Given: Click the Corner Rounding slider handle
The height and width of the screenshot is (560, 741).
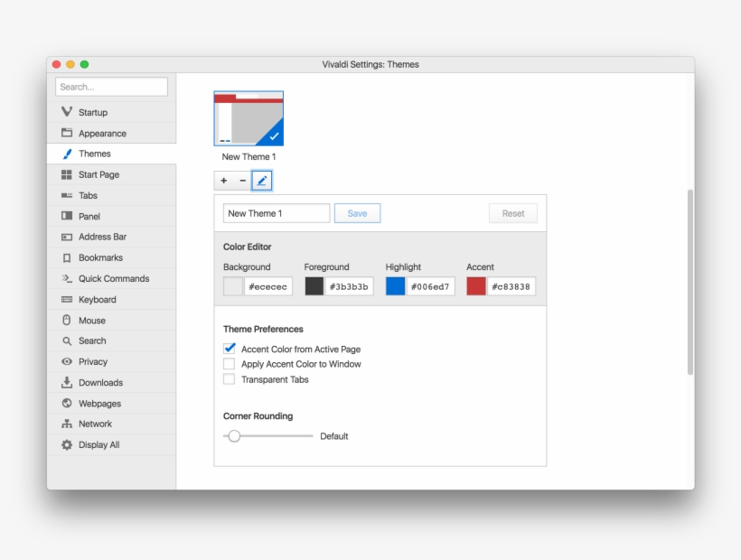Looking at the screenshot, I should (234, 436).
